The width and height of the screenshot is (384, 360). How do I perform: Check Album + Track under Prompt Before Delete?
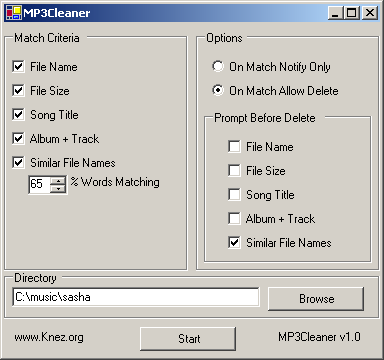point(234,218)
